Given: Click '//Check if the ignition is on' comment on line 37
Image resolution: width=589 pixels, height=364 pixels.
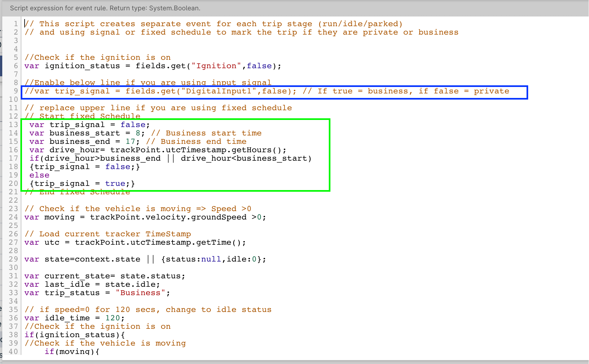Looking at the screenshot, I should pos(97,327).
